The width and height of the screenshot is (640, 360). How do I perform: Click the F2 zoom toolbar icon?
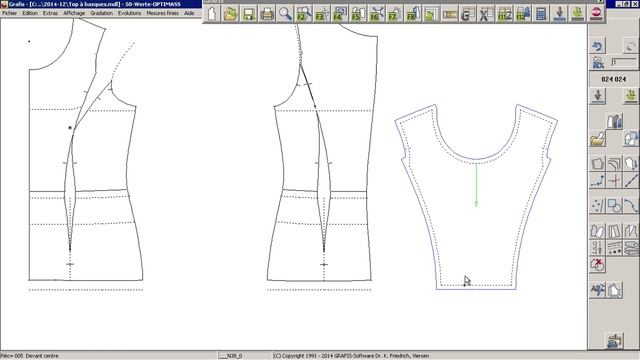303,14
